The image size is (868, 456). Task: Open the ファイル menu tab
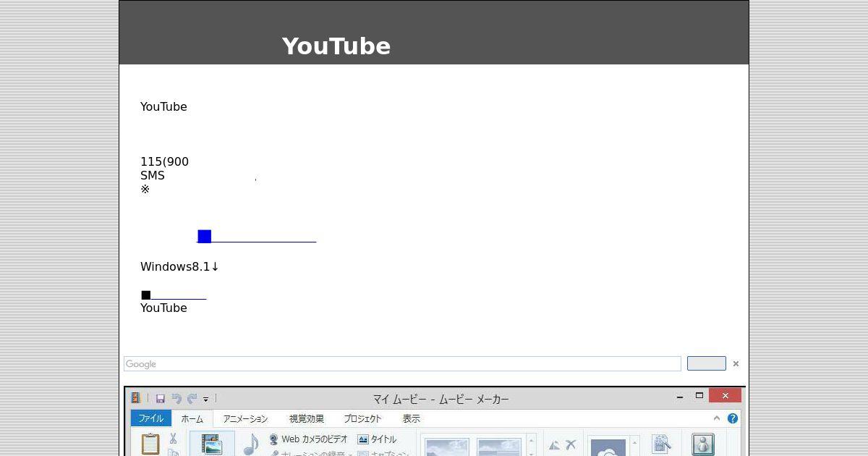[151, 418]
